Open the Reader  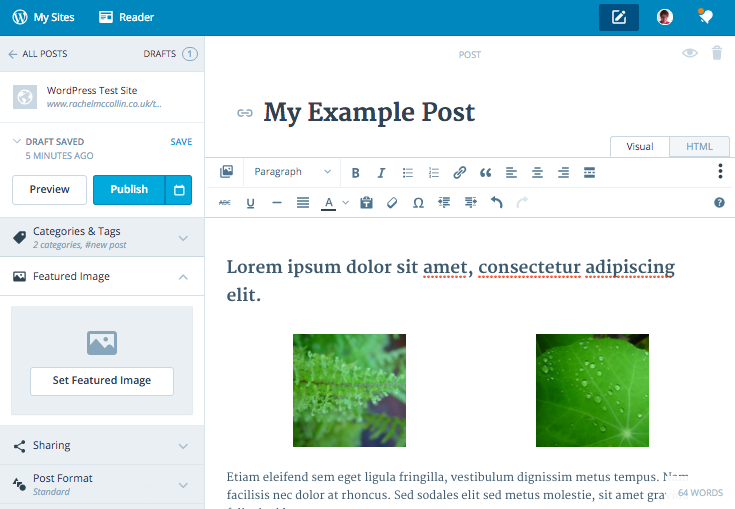point(127,17)
